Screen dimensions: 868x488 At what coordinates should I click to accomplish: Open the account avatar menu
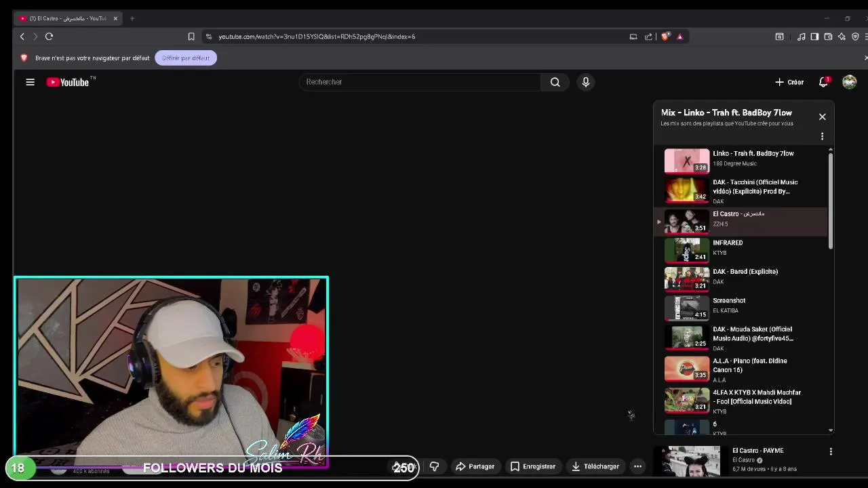point(849,82)
